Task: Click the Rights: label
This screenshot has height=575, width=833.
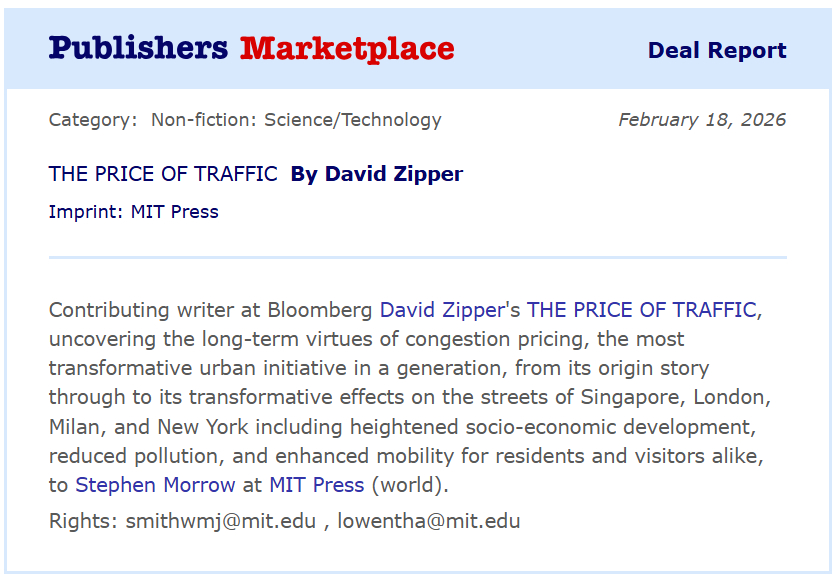Action: (83, 521)
